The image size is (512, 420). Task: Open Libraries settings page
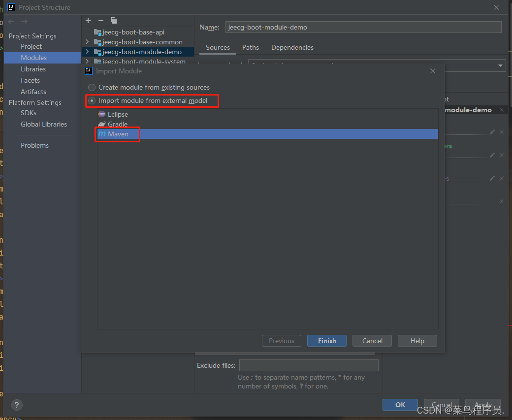33,69
